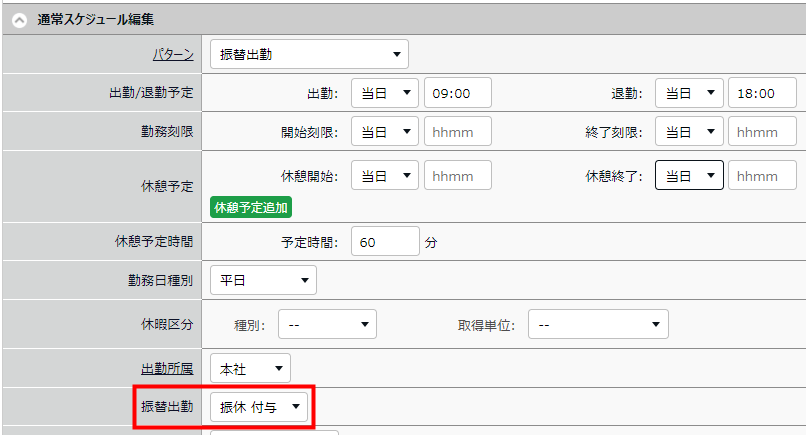Edit the 出勤 time field 09:00

click(x=457, y=93)
